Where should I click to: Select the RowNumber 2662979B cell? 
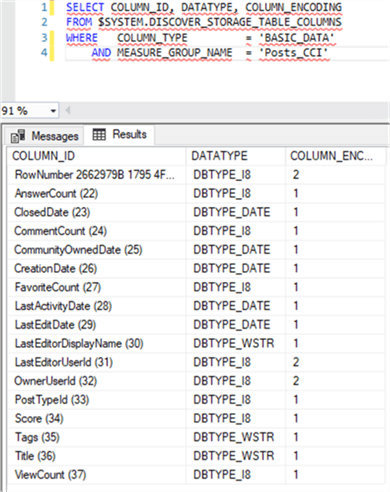95,175
